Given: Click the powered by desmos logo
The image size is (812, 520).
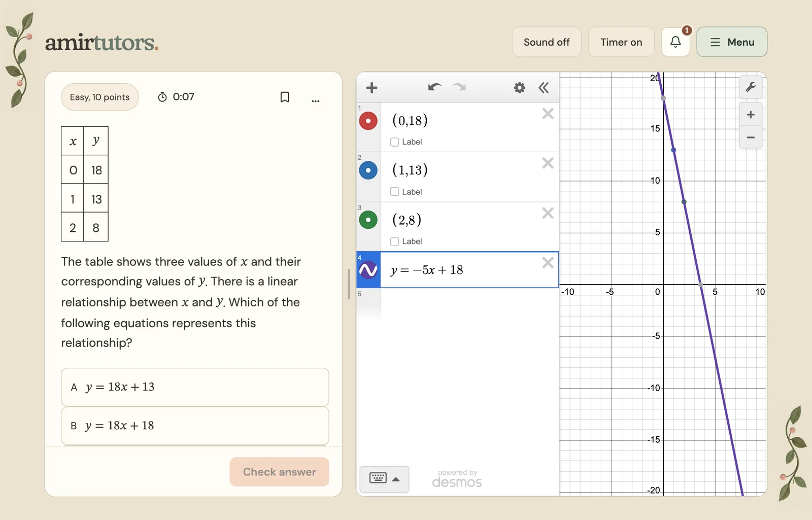Looking at the screenshot, I should pyautogui.click(x=457, y=479).
